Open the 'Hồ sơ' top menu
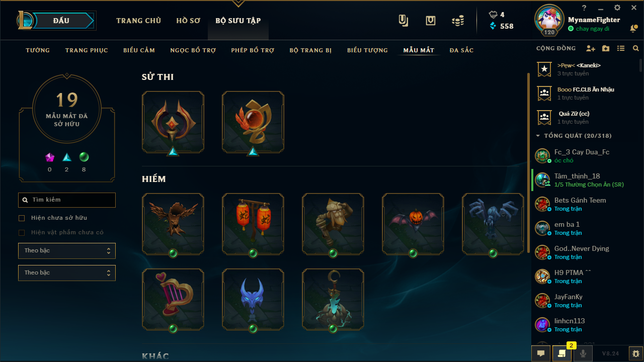 coord(188,21)
